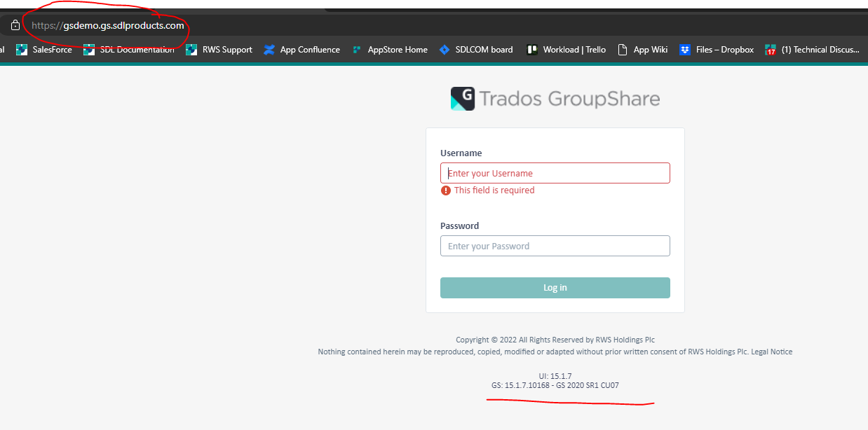Open the Workload | Trello bookmark
The image size is (868, 430).
pyautogui.click(x=567, y=50)
